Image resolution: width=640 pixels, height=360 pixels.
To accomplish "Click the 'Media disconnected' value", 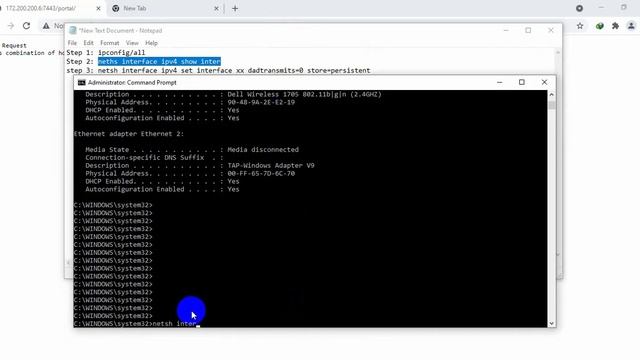I will (x=263, y=150).
